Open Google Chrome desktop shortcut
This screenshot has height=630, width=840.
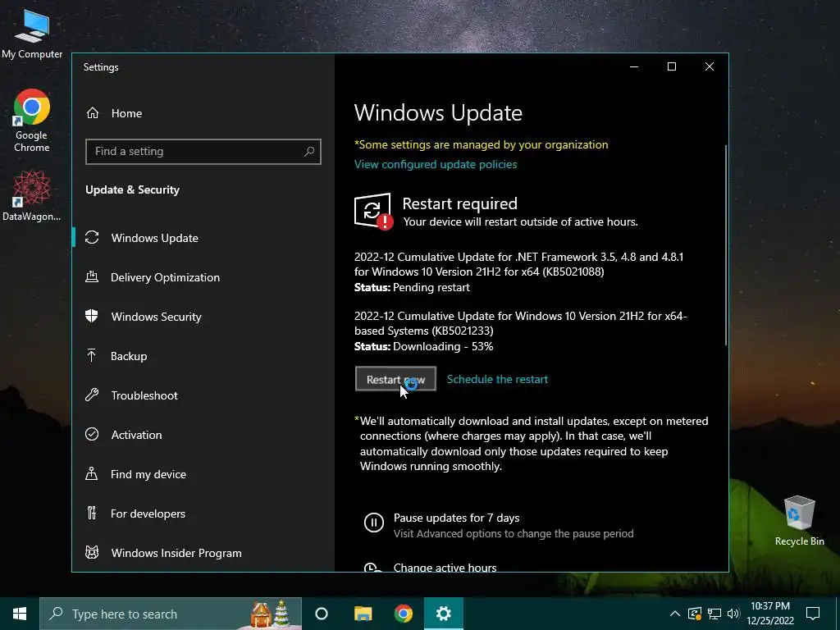point(32,121)
